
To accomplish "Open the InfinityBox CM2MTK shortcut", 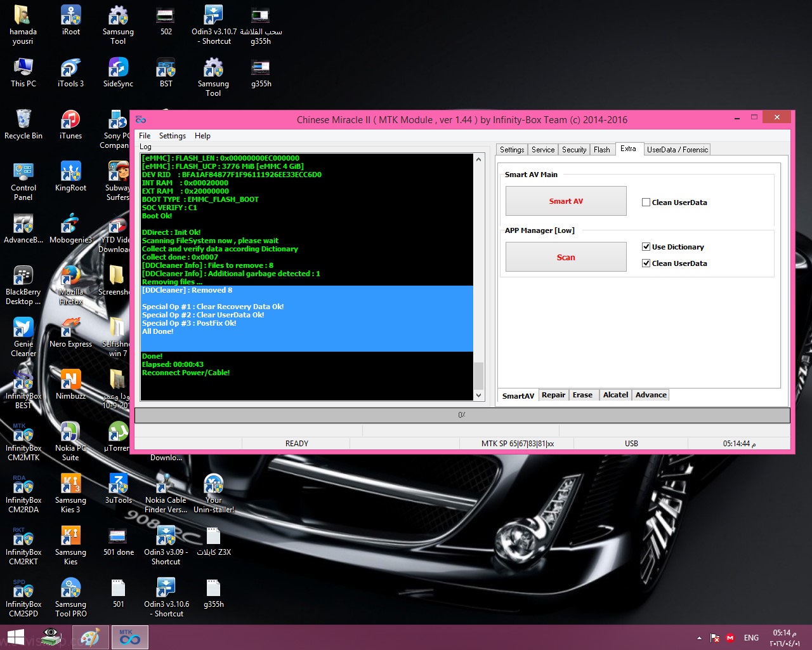I will click(23, 442).
